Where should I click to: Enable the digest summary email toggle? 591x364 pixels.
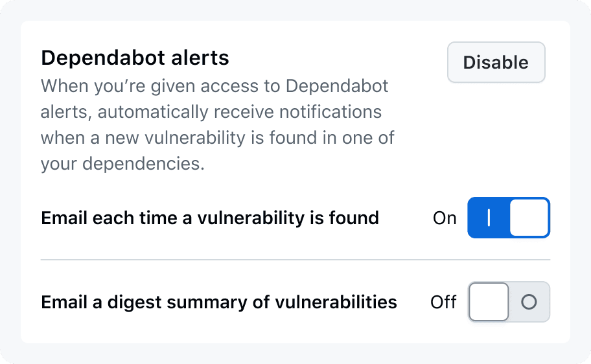508,302
